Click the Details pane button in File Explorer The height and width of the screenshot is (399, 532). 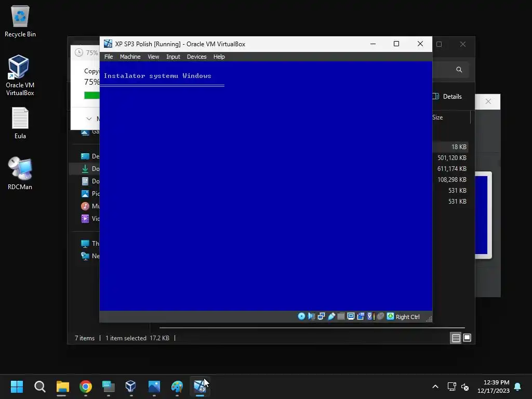[447, 96]
